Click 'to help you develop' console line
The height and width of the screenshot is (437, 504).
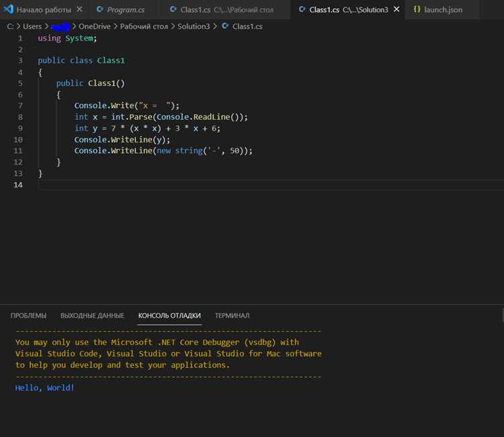tap(122, 365)
